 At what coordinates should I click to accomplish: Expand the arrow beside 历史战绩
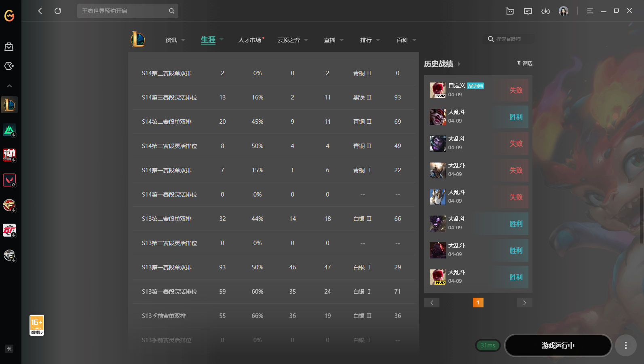[x=459, y=64]
